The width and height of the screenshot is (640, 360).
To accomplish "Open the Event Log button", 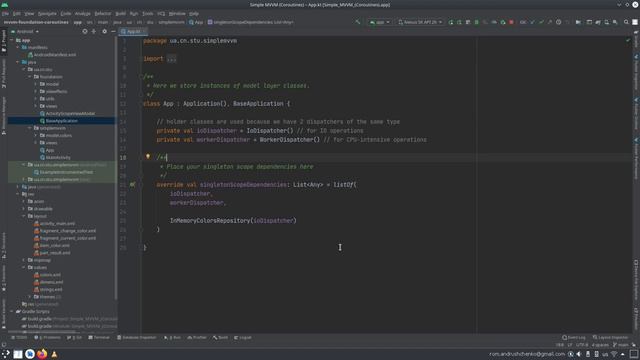I will pyautogui.click(x=574, y=338).
